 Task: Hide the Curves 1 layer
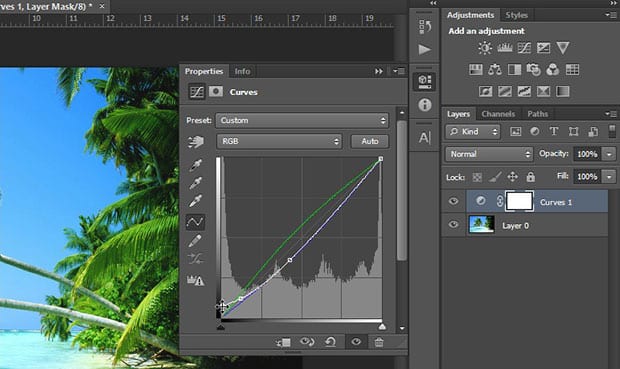pyautogui.click(x=454, y=201)
